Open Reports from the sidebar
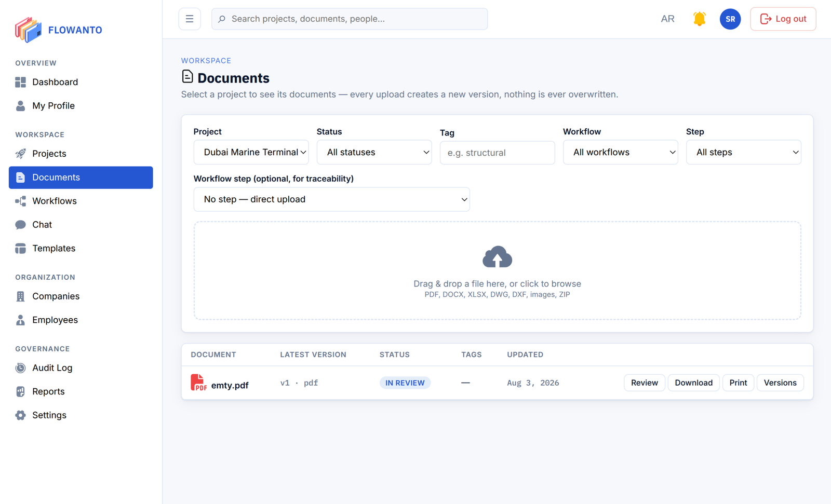The height and width of the screenshot is (504, 831). point(81,392)
